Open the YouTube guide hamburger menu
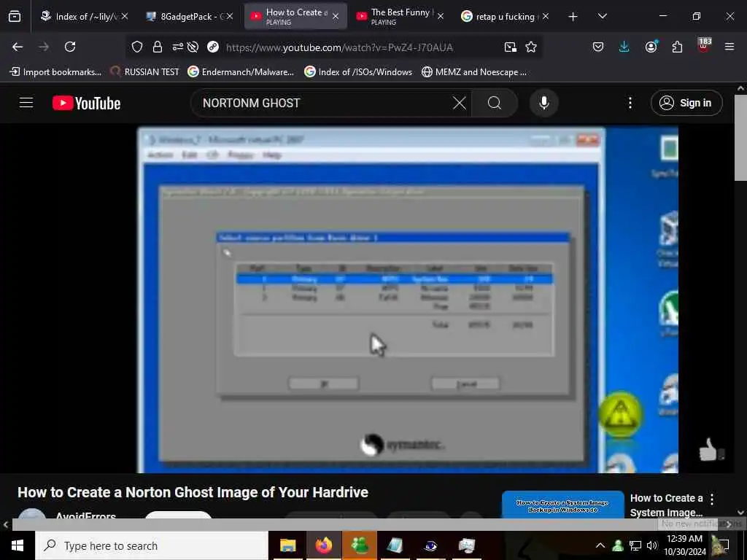The height and width of the screenshot is (560, 747). (26, 103)
